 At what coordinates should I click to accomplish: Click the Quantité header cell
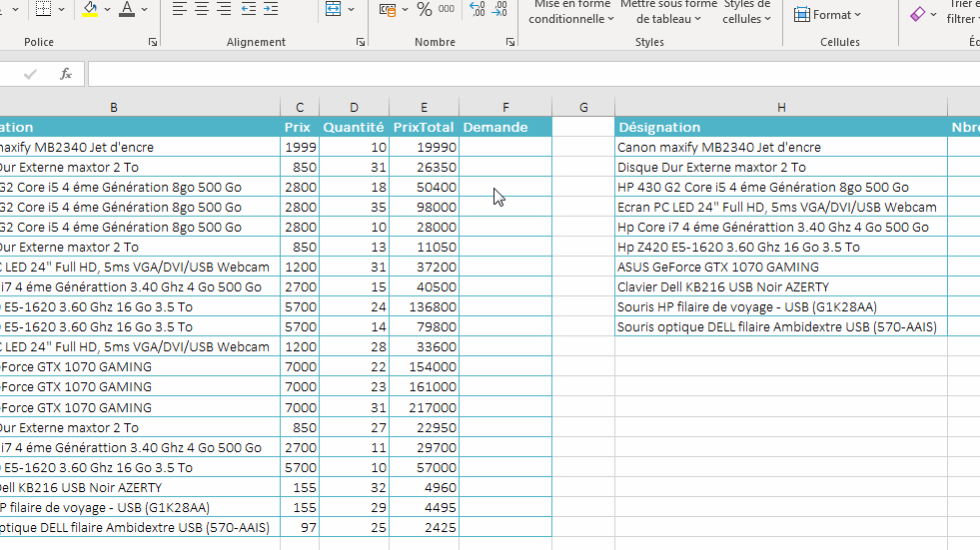point(354,127)
